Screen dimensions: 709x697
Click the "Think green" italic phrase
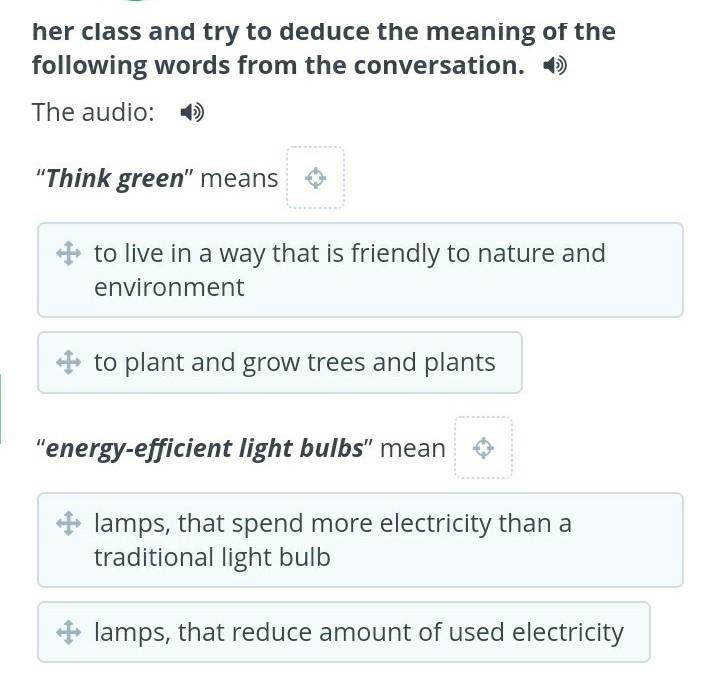pos(115,179)
